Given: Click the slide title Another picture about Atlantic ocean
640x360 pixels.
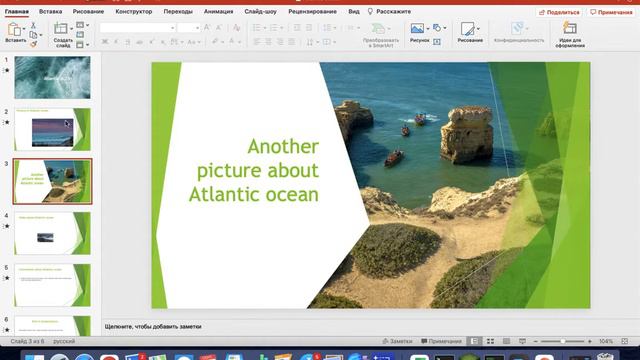Looking at the screenshot, I should (253, 170).
